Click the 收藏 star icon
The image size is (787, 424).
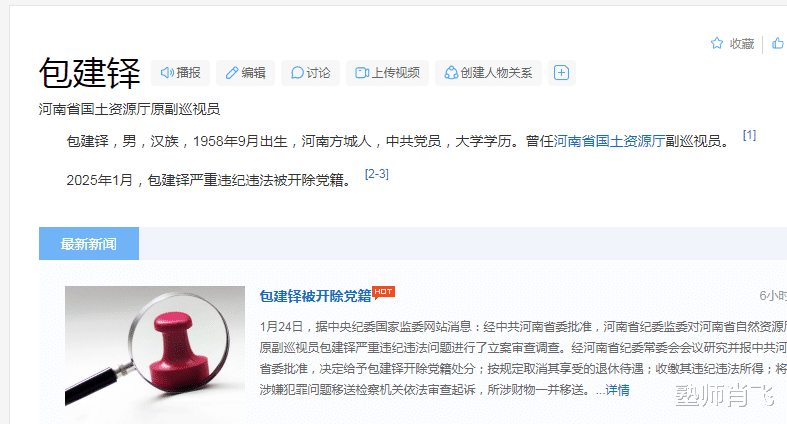point(717,44)
